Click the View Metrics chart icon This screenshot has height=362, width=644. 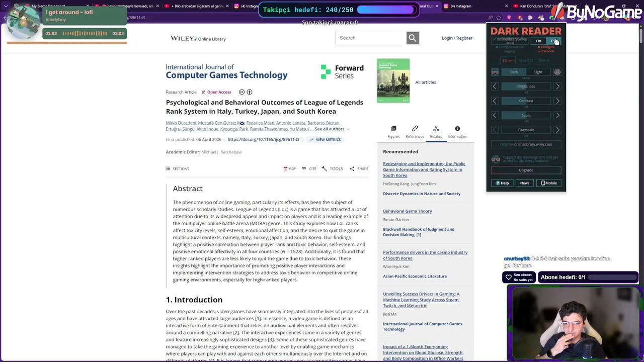click(x=311, y=140)
